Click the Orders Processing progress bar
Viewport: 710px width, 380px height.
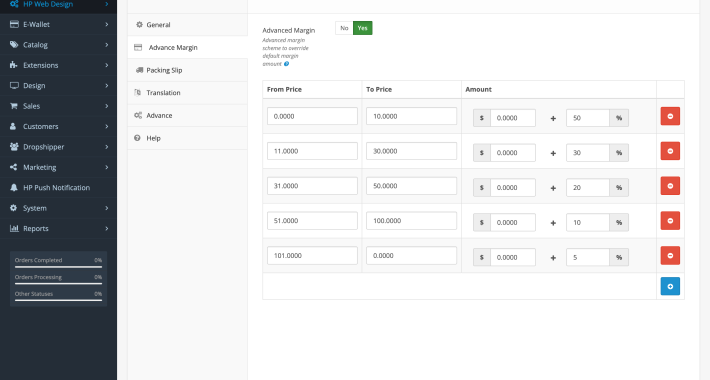point(58,284)
